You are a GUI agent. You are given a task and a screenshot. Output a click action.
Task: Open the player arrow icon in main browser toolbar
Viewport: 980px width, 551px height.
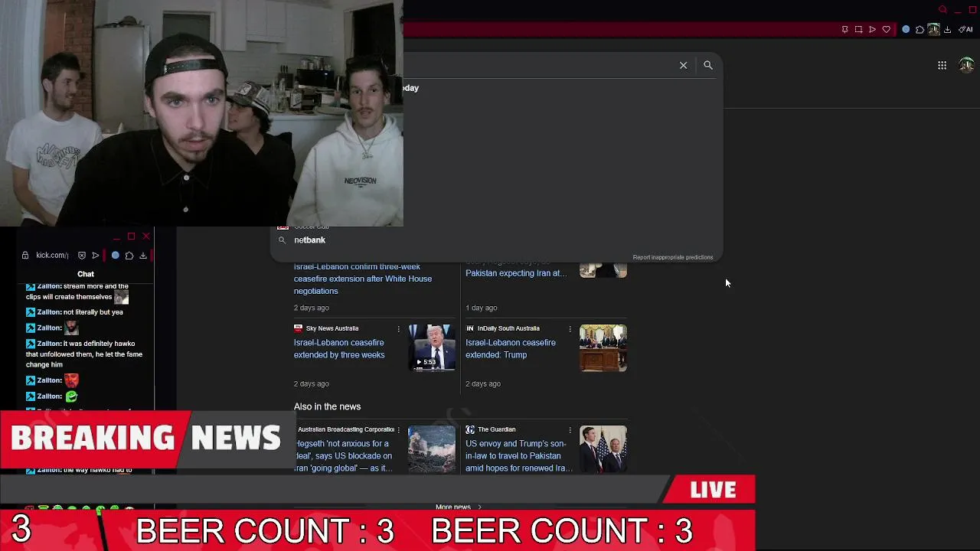click(x=872, y=30)
